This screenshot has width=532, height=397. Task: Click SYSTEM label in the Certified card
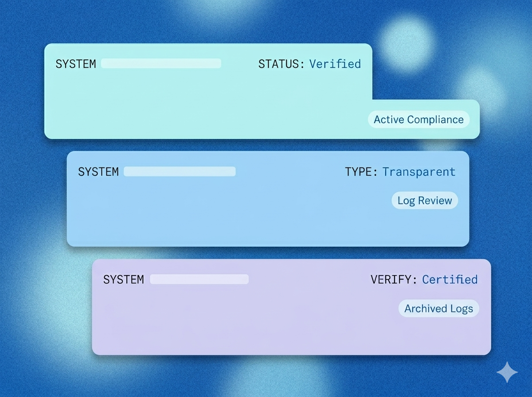[124, 280]
